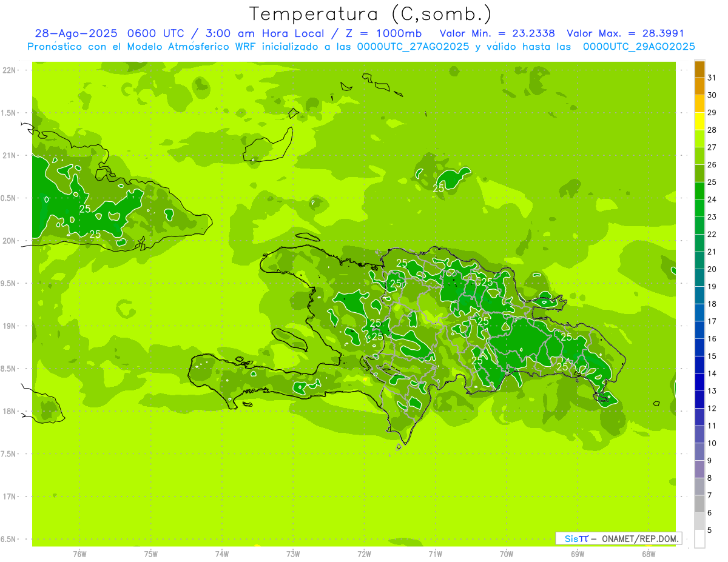Select the date text "28-Ago-2025"
The image size is (728, 562).
76,34
